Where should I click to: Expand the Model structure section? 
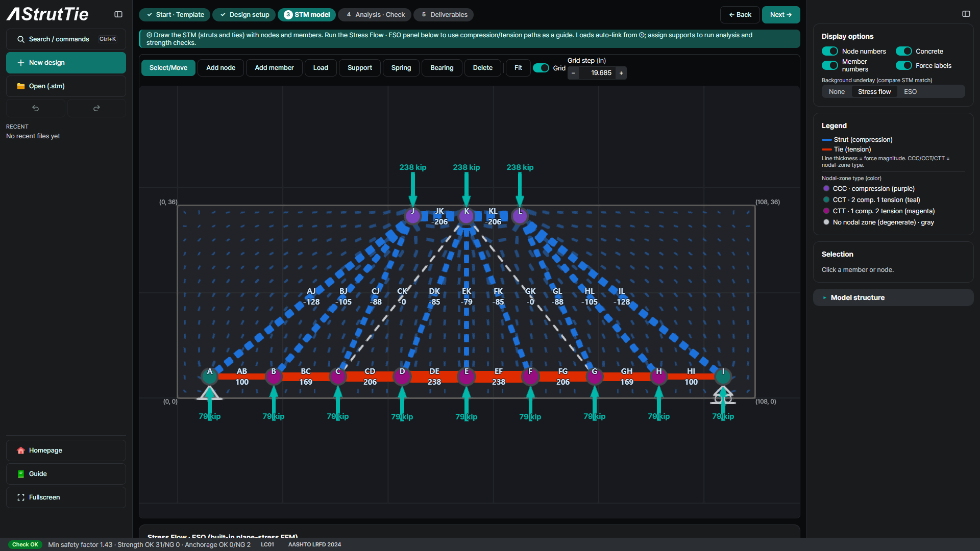click(x=893, y=297)
